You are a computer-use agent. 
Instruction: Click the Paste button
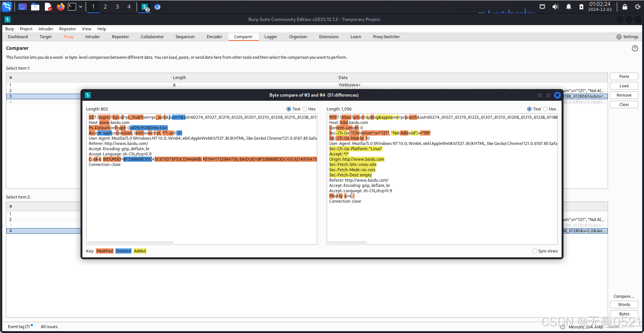coord(624,76)
